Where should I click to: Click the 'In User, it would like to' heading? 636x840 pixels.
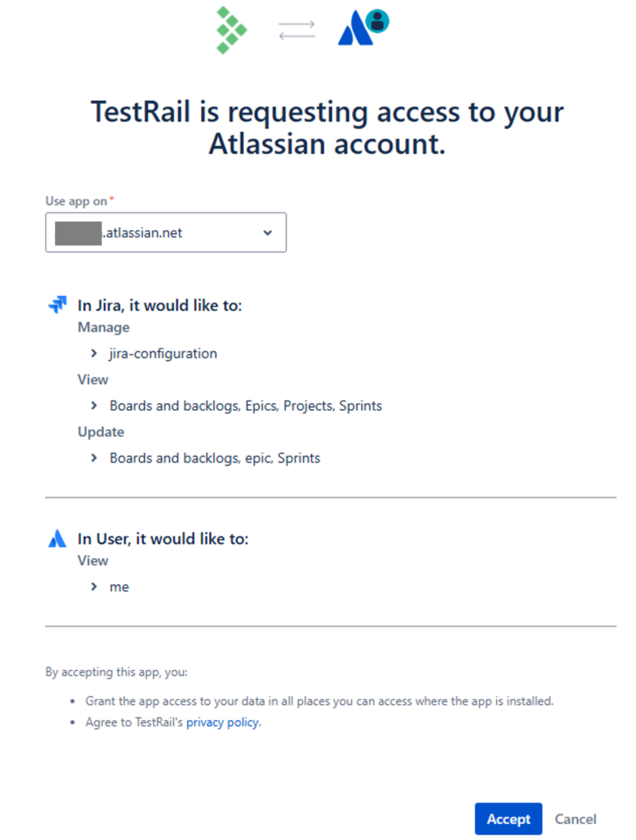click(x=163, y=538)
